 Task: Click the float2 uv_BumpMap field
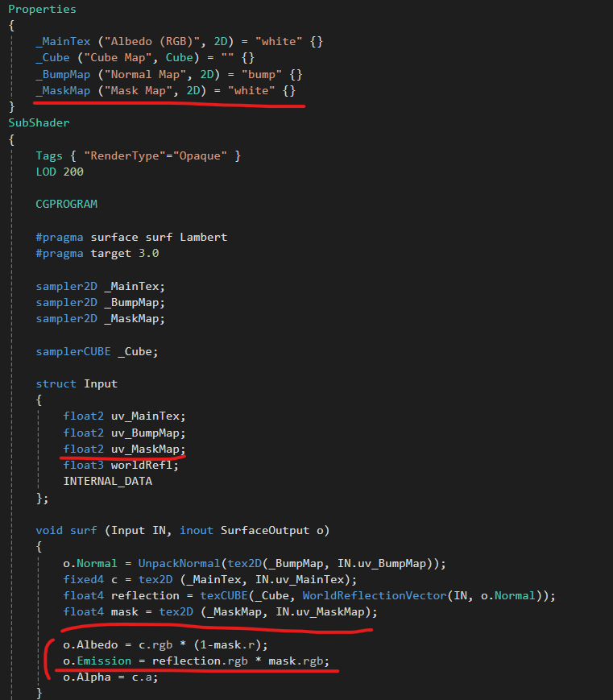[125, 433]
